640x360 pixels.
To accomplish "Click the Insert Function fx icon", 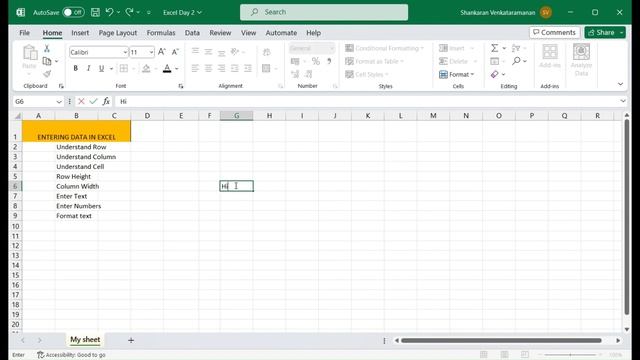I will [x=106, y=101].
